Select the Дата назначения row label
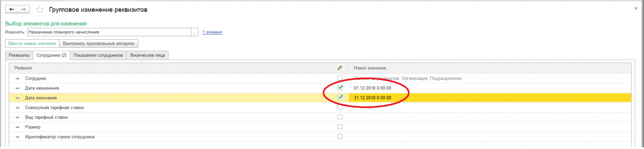Image resolution: width=644 pixels, height=149 pixels. point(42,88)
